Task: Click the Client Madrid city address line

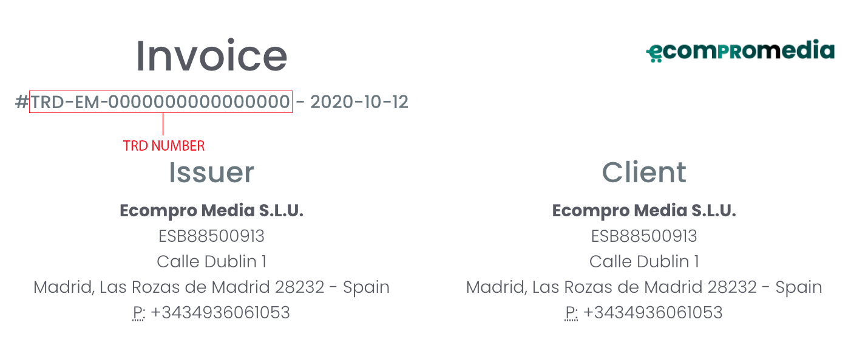Action: 644,287
